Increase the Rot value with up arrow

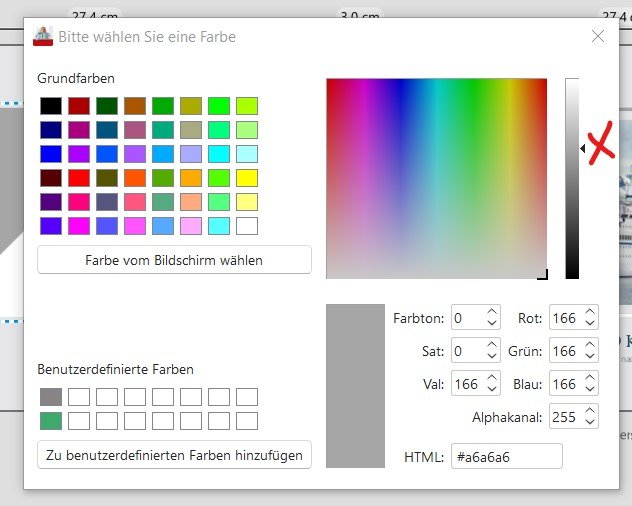click(x=590, y=313)
